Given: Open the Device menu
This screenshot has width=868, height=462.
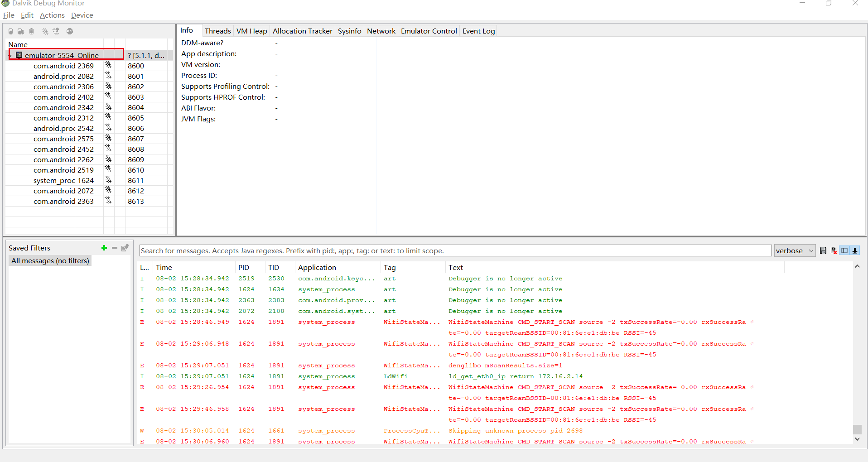Looking at the screenshot, I should coord(82,15).
